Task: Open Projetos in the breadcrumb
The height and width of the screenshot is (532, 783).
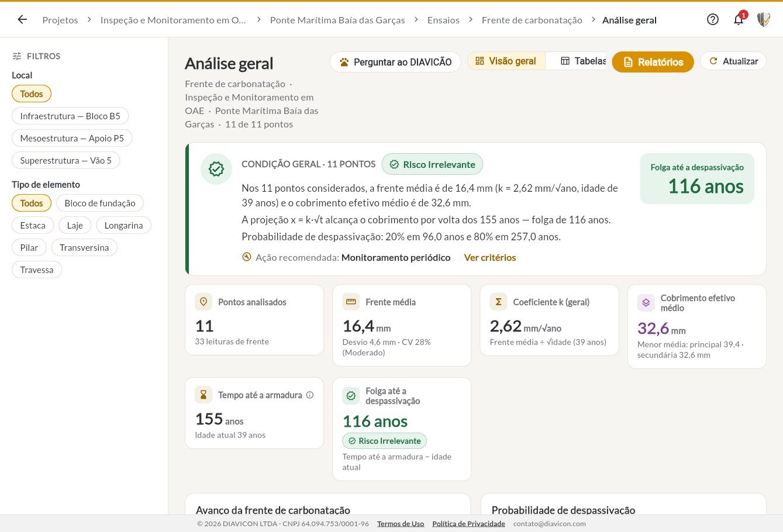Action: (x=60, y=20)
